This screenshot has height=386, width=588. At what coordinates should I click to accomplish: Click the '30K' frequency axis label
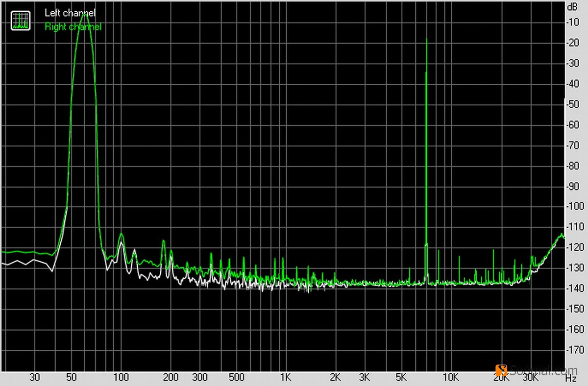[530, 378]
